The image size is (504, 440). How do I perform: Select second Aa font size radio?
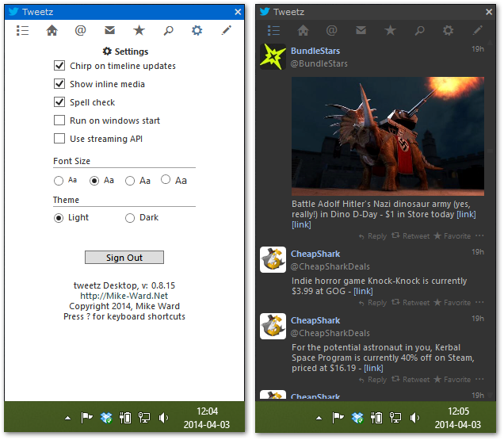94,181
